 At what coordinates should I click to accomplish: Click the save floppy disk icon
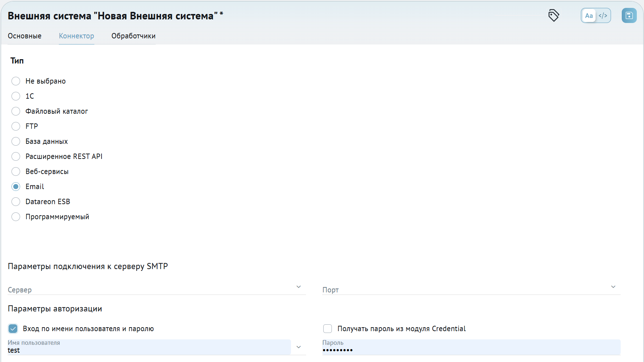629,15
